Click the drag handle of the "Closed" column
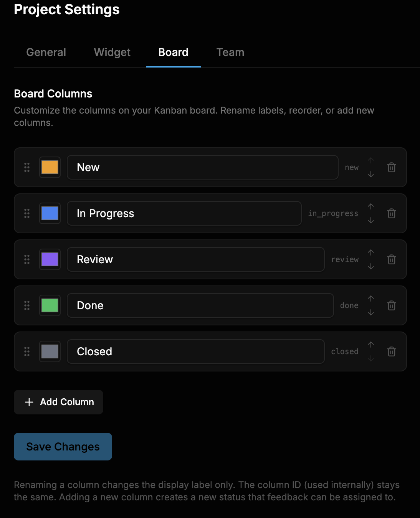 point(27,351)
